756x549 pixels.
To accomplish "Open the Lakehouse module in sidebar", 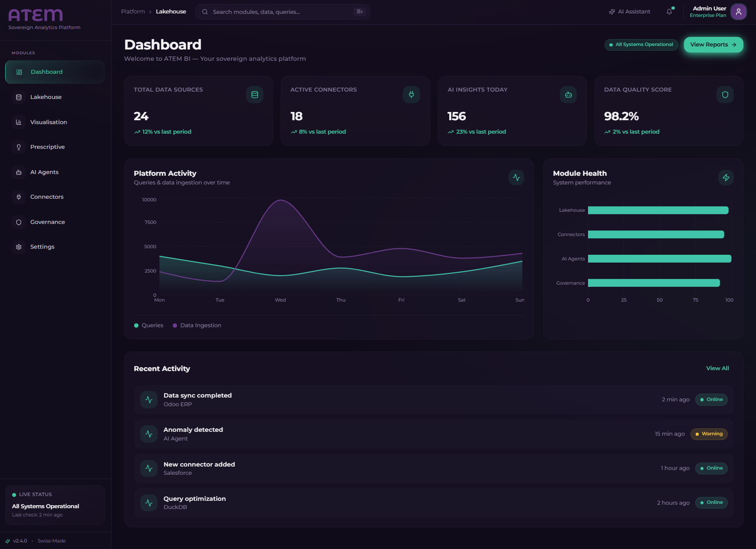I will tap(46, 97).
